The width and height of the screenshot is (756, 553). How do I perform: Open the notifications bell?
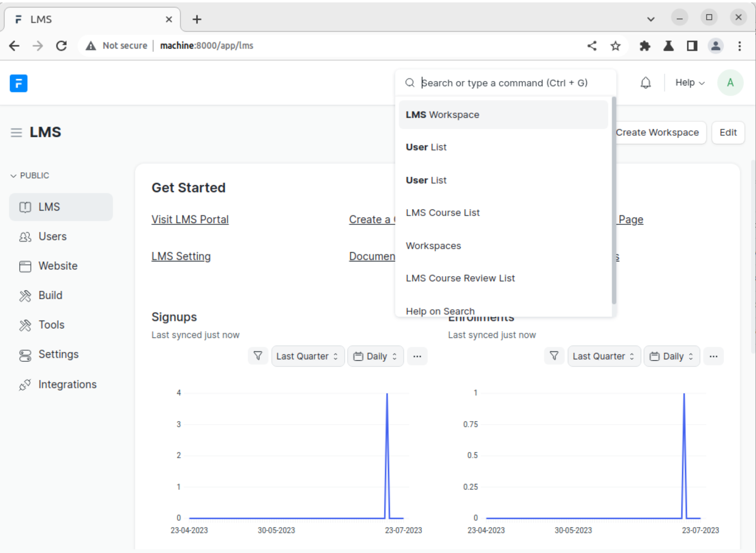tap(645, 83)
